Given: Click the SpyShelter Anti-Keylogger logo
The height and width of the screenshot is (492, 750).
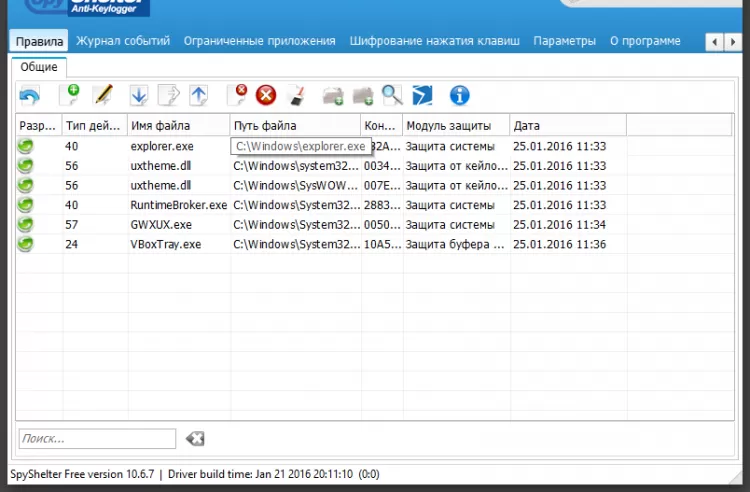Looking at the screenshot, I should [x=86, y=8].
